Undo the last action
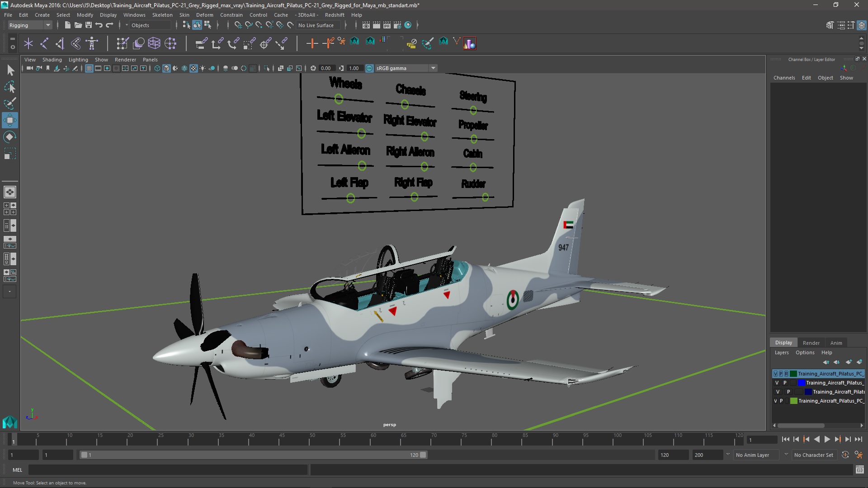This screenshot has height=488, width=868. pyautogui.click(x=99, y=25)
